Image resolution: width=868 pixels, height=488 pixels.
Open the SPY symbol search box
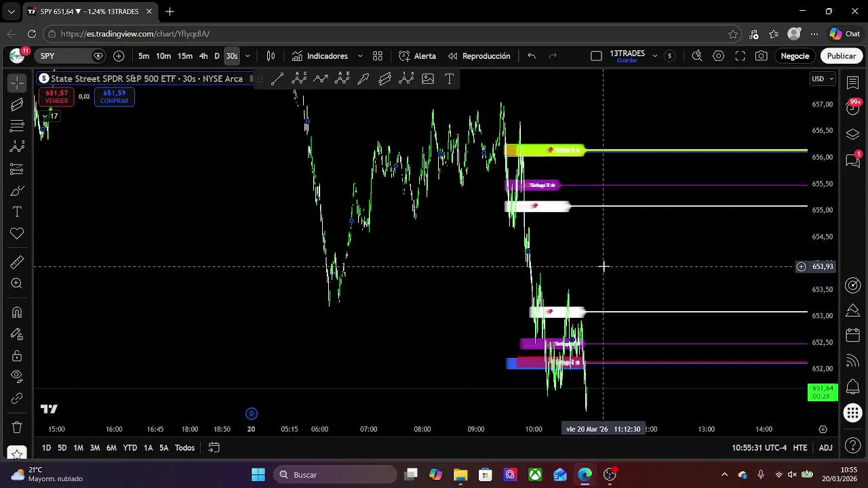71,56
